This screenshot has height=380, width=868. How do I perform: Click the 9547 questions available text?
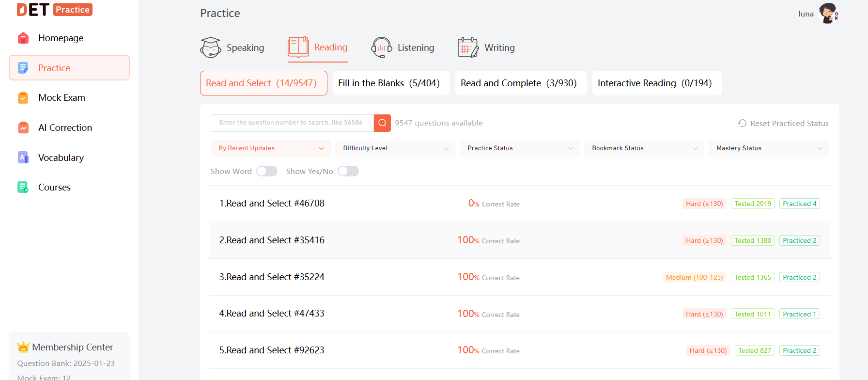tap(438, 123)
